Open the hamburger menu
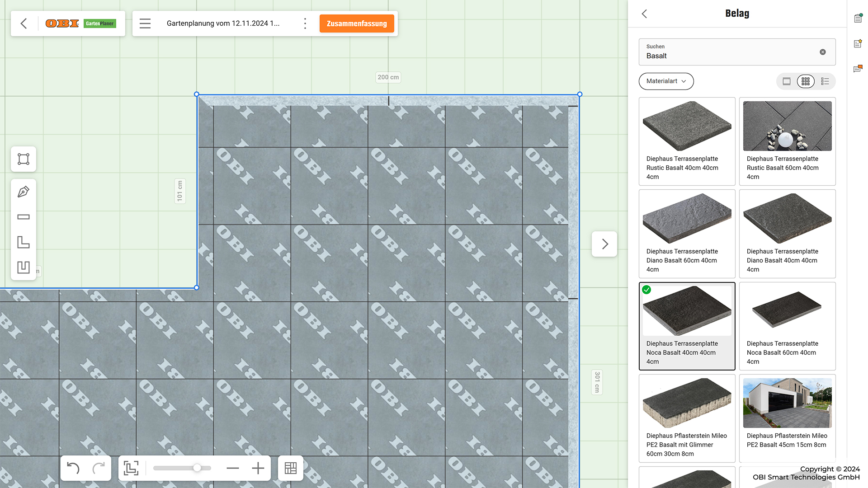This screenshot has width=868, height=488. click(x=145, y=23)
